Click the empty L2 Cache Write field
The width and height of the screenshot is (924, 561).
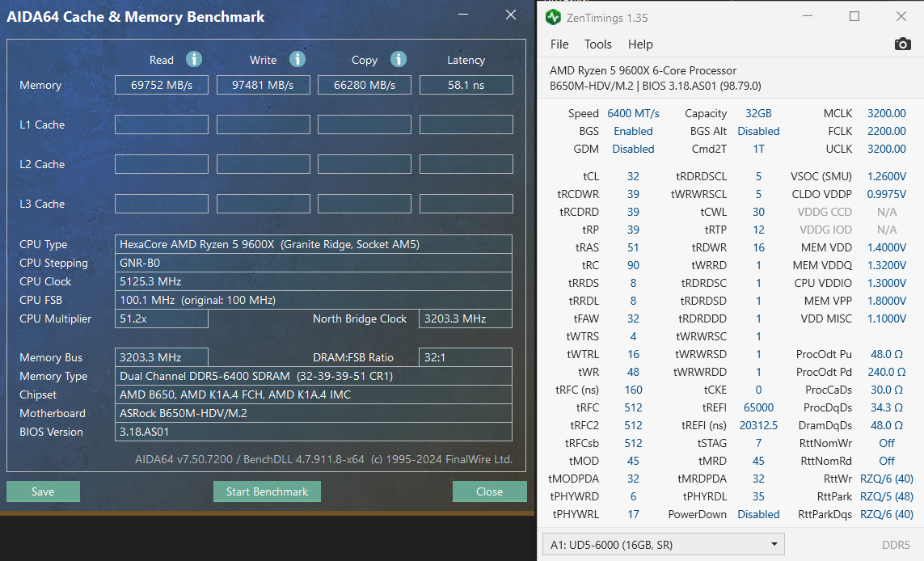(x=263, y=164)
